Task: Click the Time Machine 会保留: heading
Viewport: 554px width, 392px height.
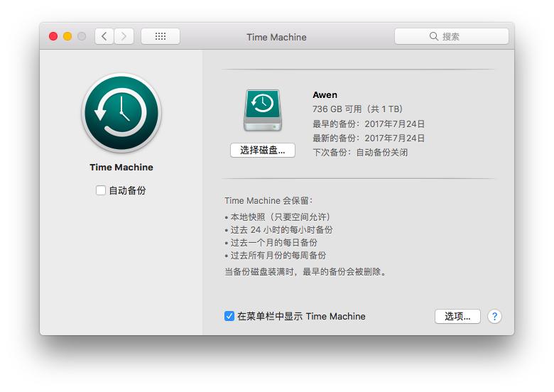Action: pyautogui.click(x=268, y=200)
